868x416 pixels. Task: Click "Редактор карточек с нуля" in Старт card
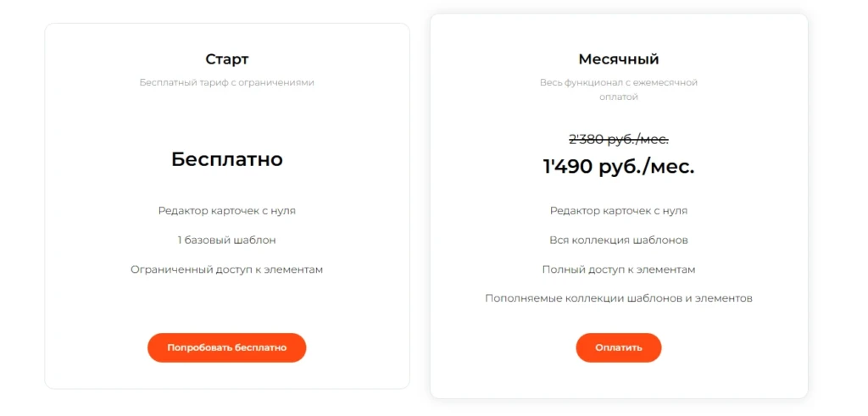(227, 211)
